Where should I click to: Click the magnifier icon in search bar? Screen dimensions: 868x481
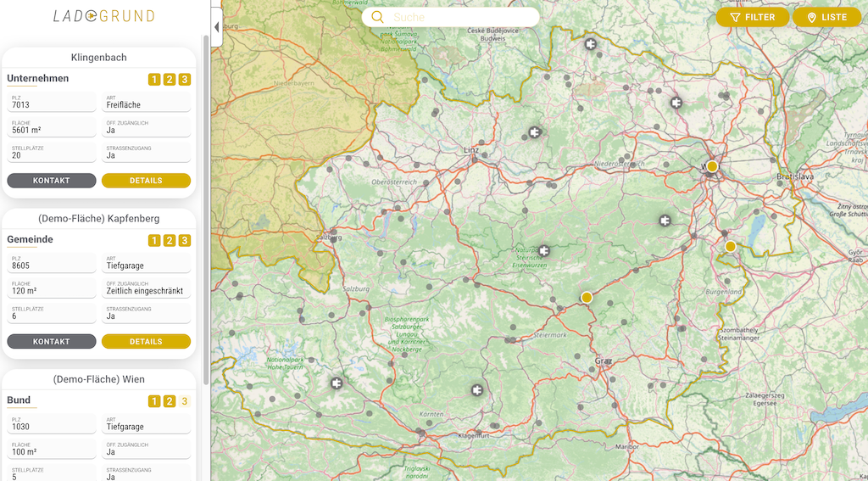pyautogui.click(x=377, y=17)
